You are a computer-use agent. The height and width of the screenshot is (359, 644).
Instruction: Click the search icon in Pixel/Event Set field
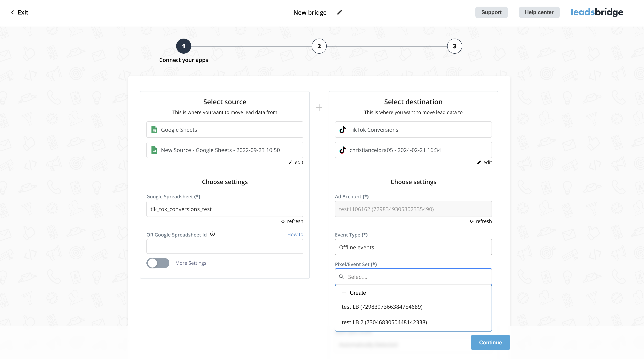(341, 277)
